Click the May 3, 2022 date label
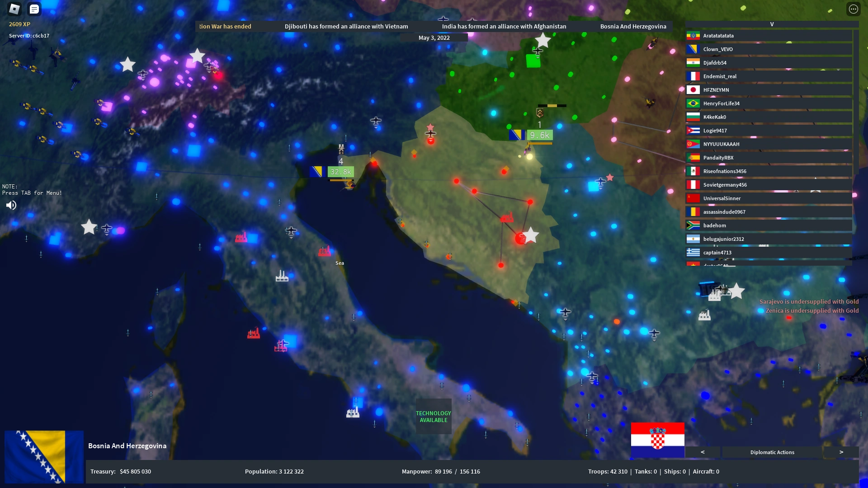The height and width of the screenshot is (488, 868). click(x=434, y=38)
